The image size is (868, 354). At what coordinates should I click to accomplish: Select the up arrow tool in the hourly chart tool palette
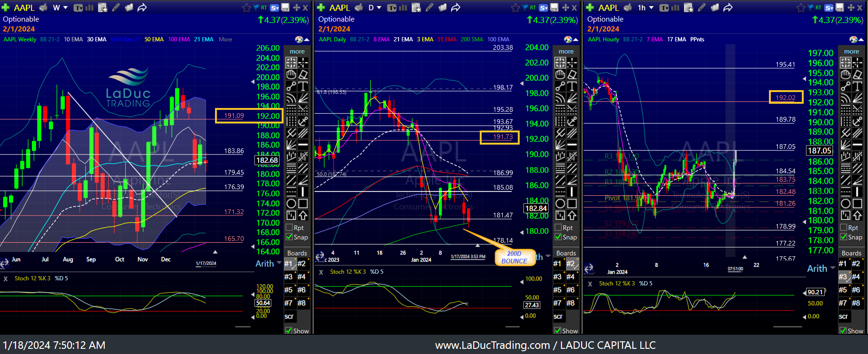click(x=858, y=215)
